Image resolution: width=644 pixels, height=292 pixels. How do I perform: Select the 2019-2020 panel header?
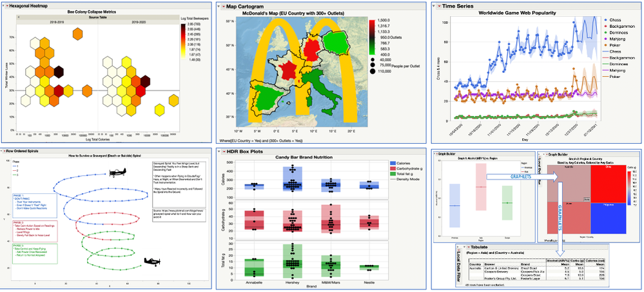tap(139, 22)
